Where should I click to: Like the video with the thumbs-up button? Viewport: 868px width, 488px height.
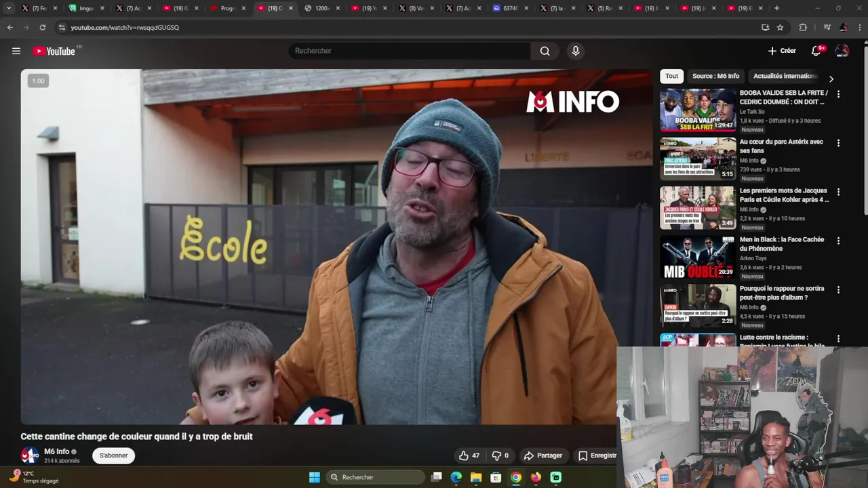click(469, 455)
